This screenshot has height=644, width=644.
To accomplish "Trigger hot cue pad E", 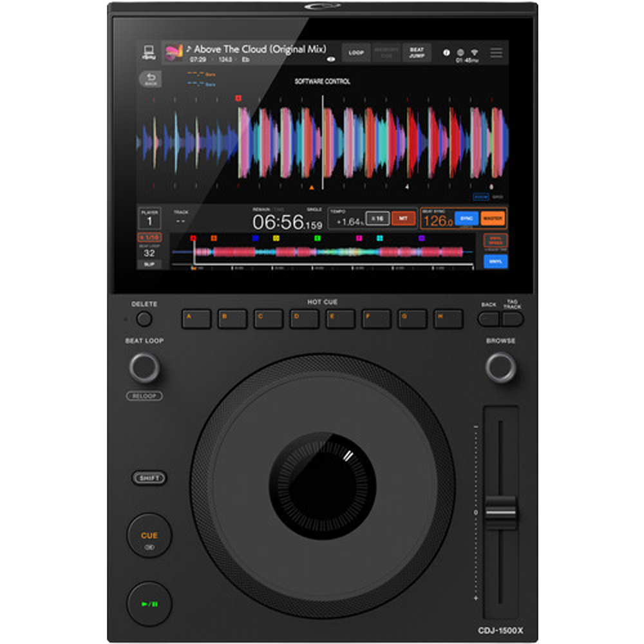I will coord(340,319).
